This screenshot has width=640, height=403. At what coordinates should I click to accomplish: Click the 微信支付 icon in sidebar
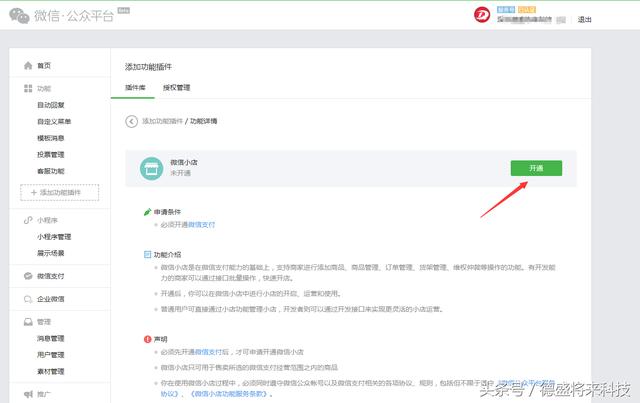[x=27, y=276]
